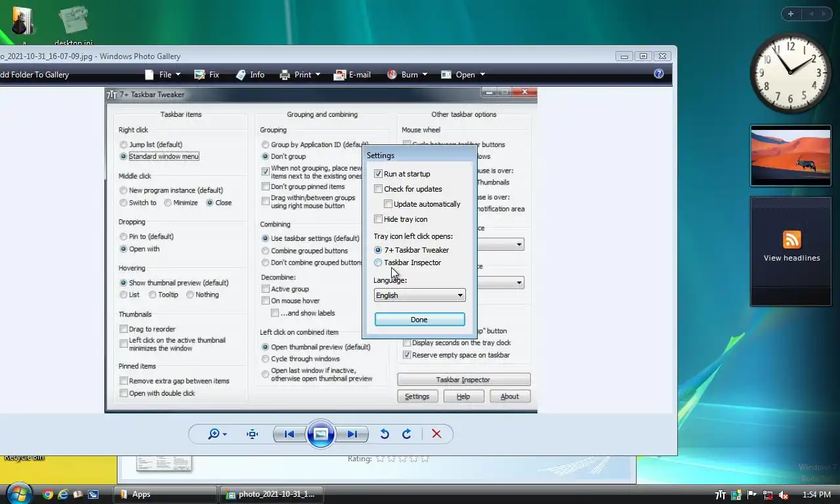This screenshot has width=840, height=504.
Task: Click the wide Taskbar Inspector button in pictured tweaker
Action: pyautogui.click(x=463, y=379)
